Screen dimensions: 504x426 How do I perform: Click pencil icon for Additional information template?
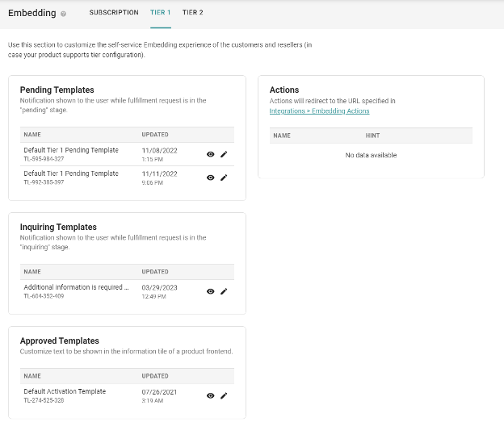(x=224, y=291)
